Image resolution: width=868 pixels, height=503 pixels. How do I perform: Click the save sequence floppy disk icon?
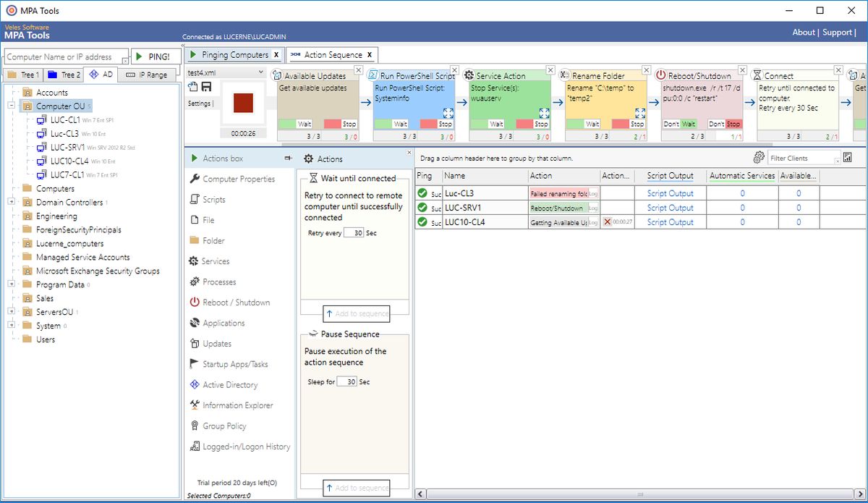point(206,88)
